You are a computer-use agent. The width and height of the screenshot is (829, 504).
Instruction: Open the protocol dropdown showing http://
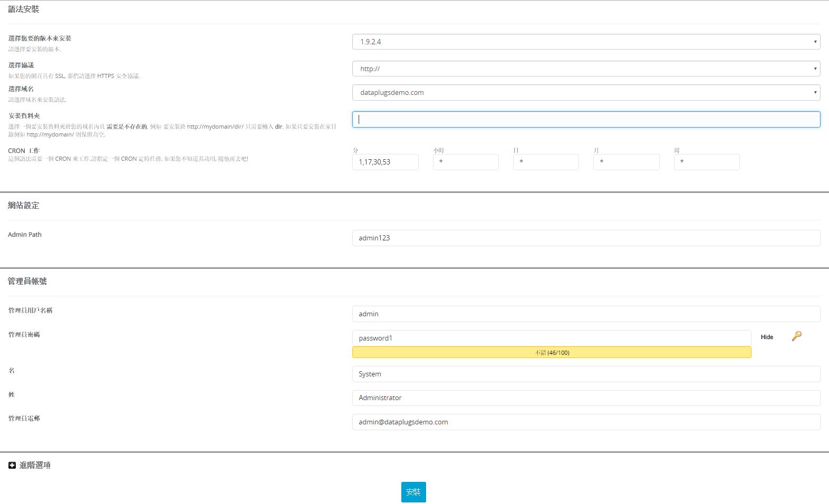click(585, 69)
